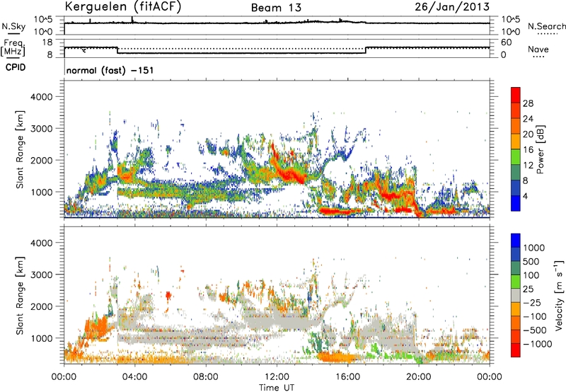
Task: Click the '60' tick on Nave axis
Action: (506, 42)
